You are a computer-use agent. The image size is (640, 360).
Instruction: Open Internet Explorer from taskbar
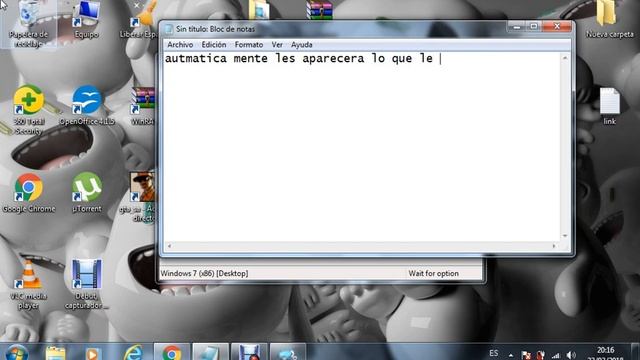[x=133, y=353]
